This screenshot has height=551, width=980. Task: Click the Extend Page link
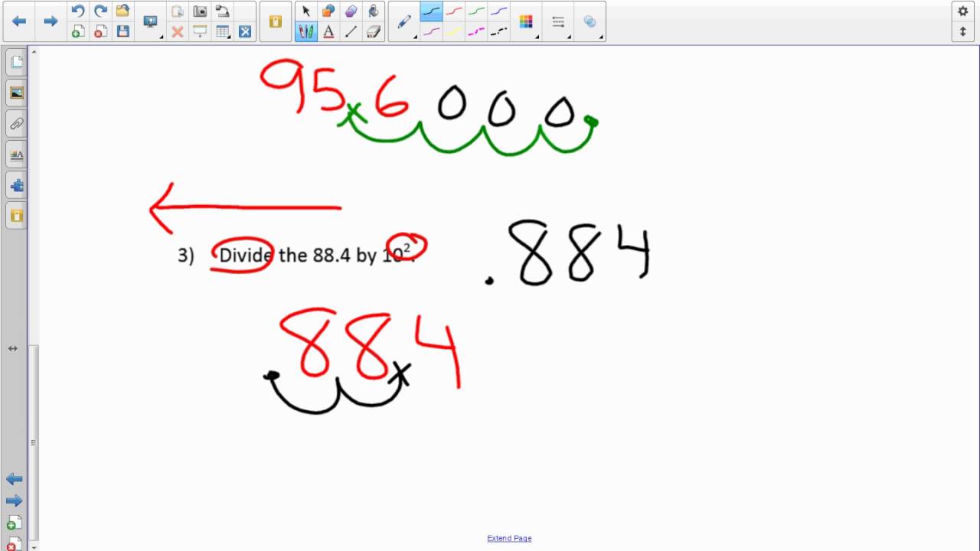(509, 538)
